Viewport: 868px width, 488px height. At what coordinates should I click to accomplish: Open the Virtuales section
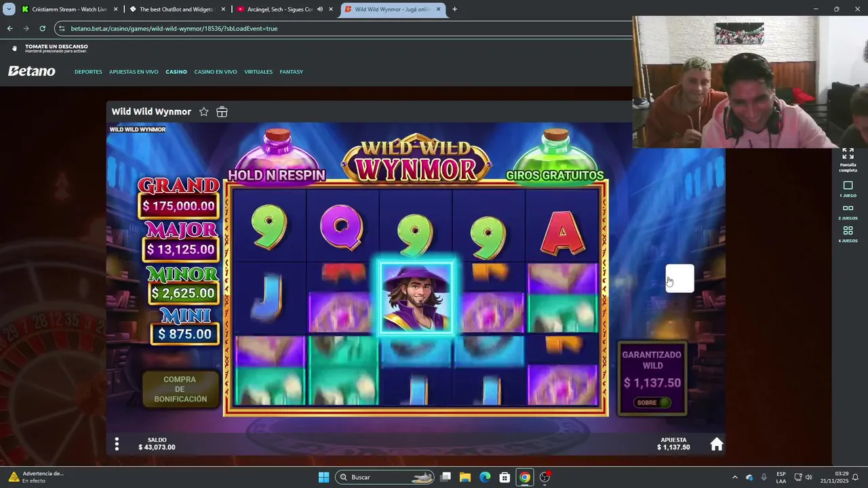[x=258, y=72]
